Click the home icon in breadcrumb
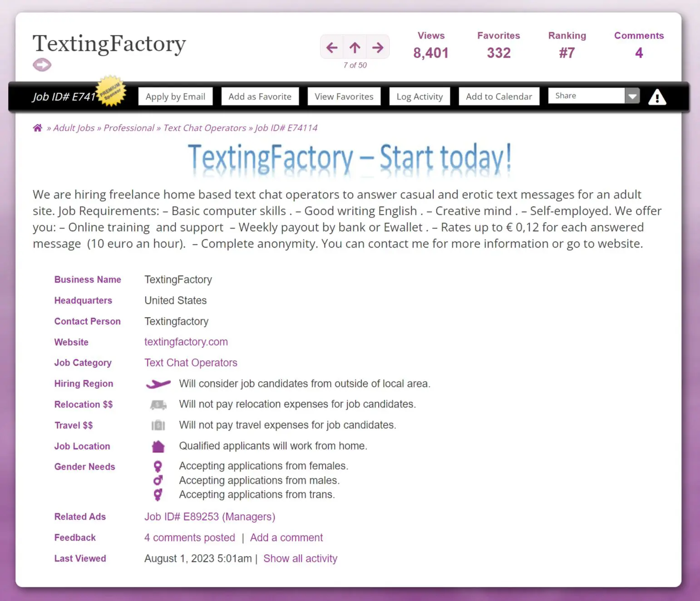The image size is (700, 601). coord(38,128)
